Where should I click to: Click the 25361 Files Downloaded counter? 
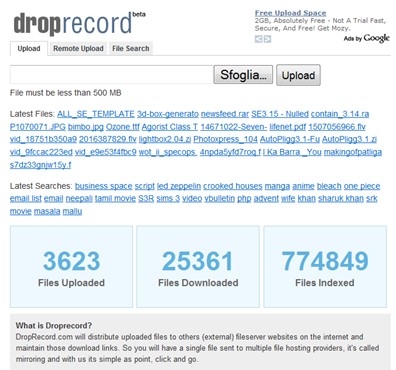198,267
